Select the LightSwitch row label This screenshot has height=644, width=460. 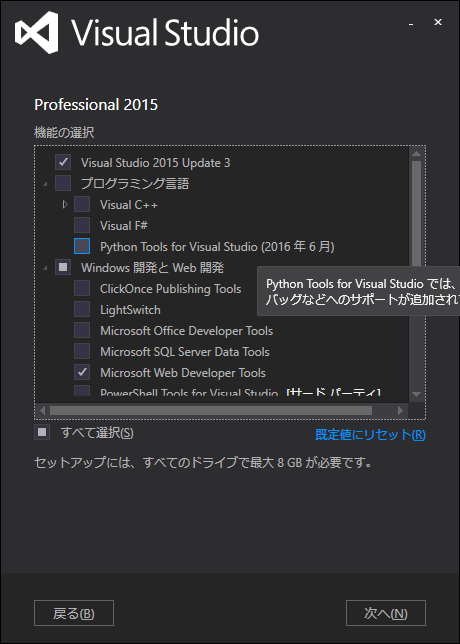130,310
